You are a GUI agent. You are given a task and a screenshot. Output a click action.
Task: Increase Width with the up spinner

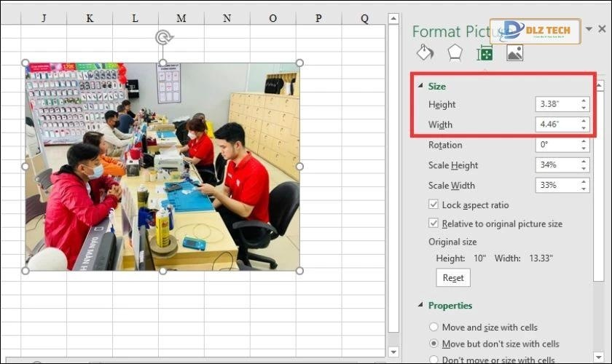pos(584,121)
